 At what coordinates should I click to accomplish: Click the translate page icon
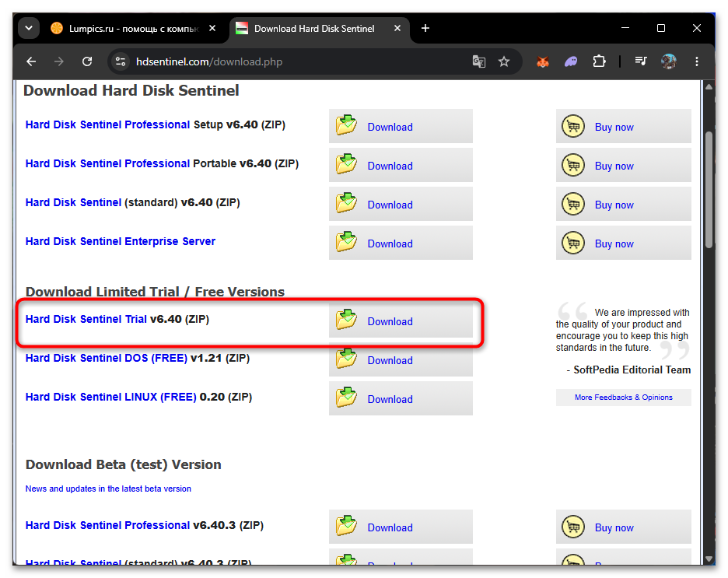tap(478, 61)
